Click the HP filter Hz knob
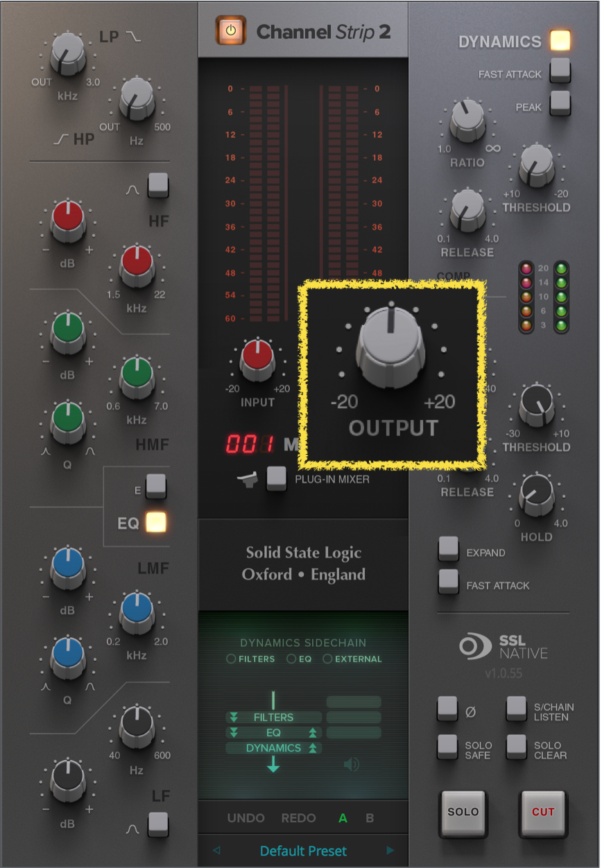The image size is (602, 868). pos(137,99)
